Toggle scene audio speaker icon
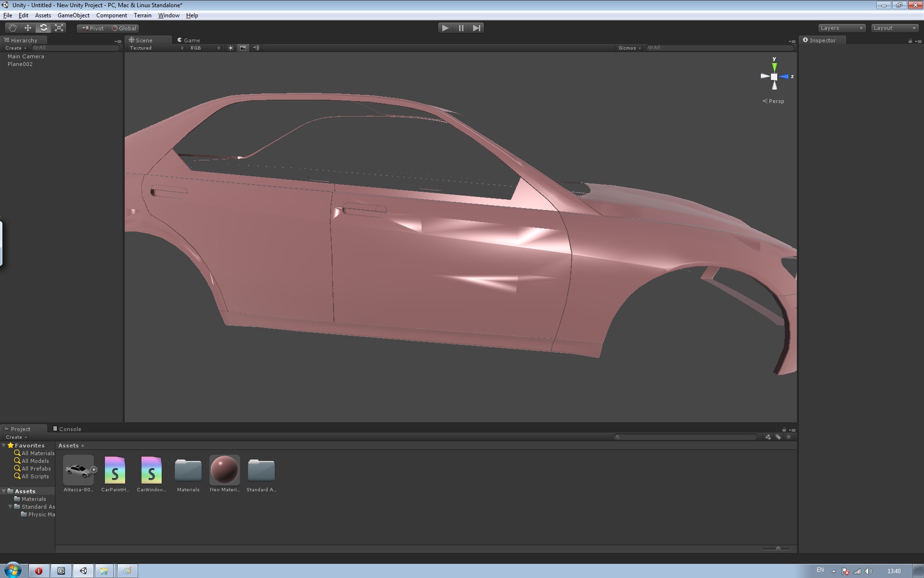The image size is (924, 578). point(256,48)
